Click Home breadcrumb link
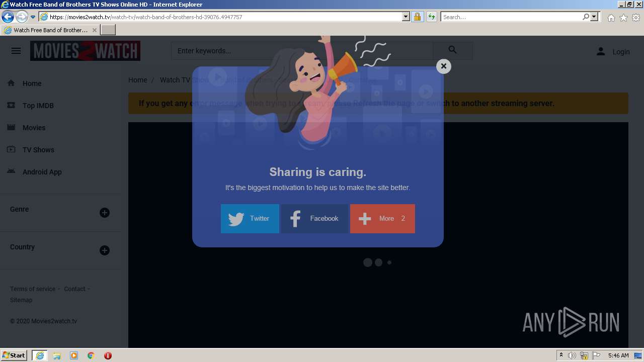 click(137, 80)
